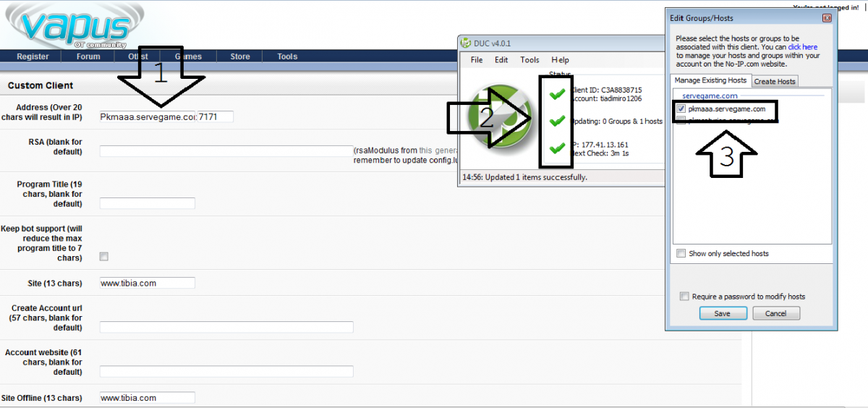The width and height of the screenshot is (868, 408).
Task: Uncheck the pkmaaa.servegame.com host checkbox
Action: pyautogui.click(x=681, y=109)
